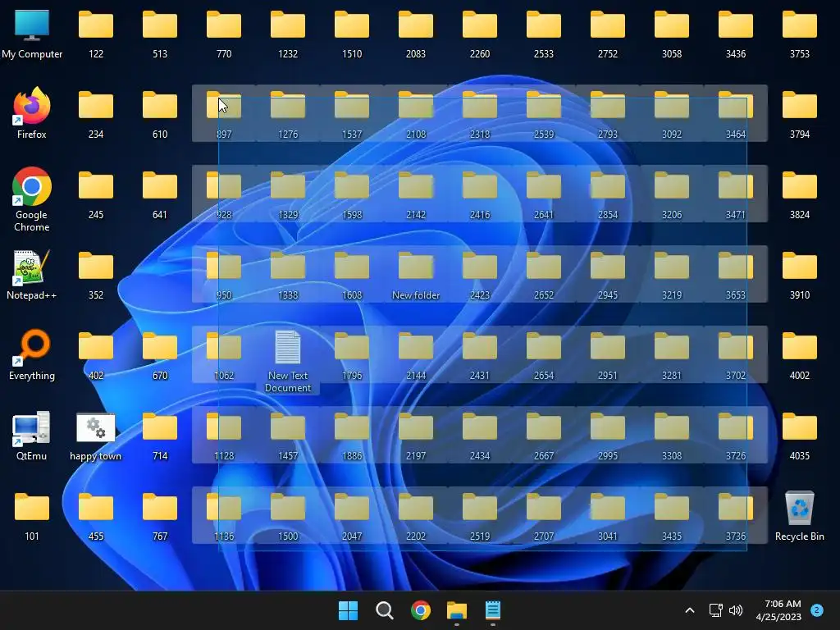Select folder 1276

click(x=288, y=113)
